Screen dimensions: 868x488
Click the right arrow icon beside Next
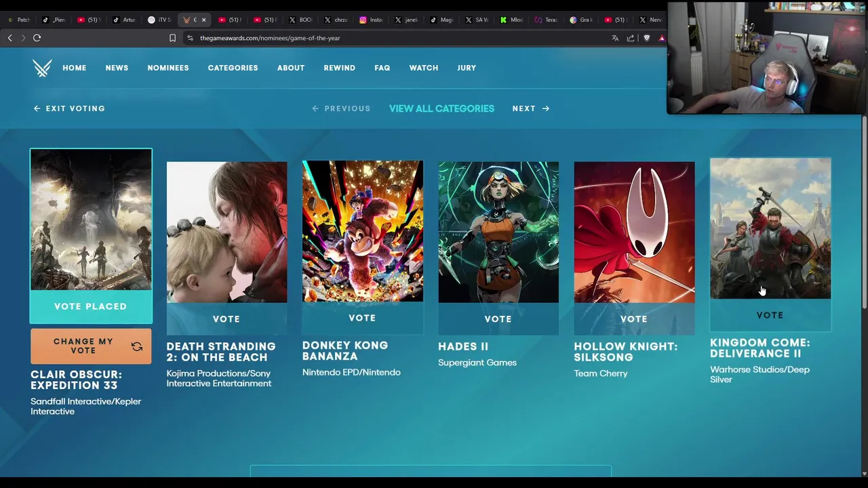(x=546, y=108)
